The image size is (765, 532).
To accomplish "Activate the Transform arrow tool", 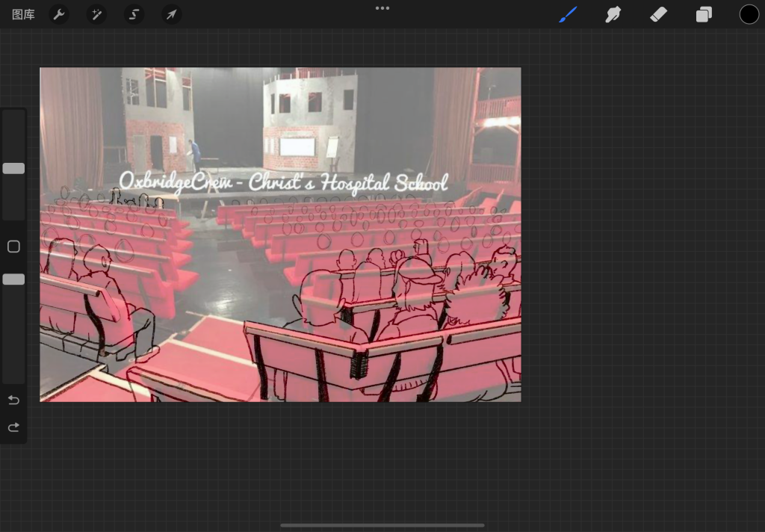I will [x=172, y=15].
